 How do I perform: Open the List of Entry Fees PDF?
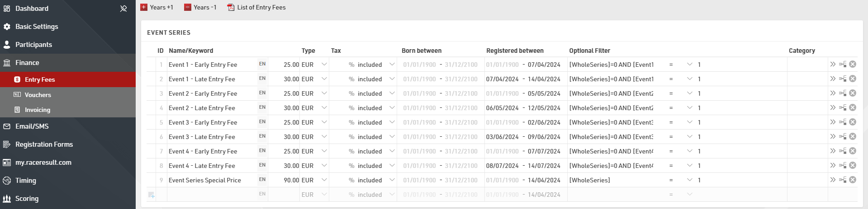[x=256, y=7]
